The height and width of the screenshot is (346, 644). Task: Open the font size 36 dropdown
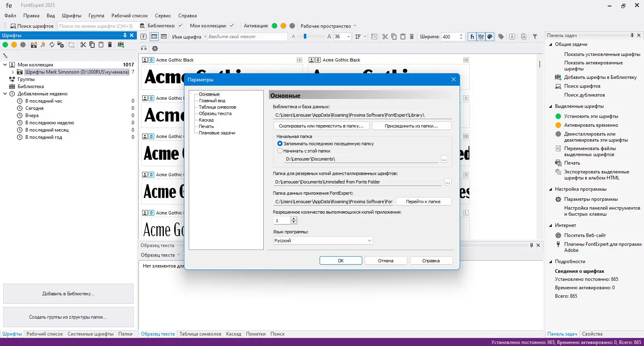click(349, 37)
